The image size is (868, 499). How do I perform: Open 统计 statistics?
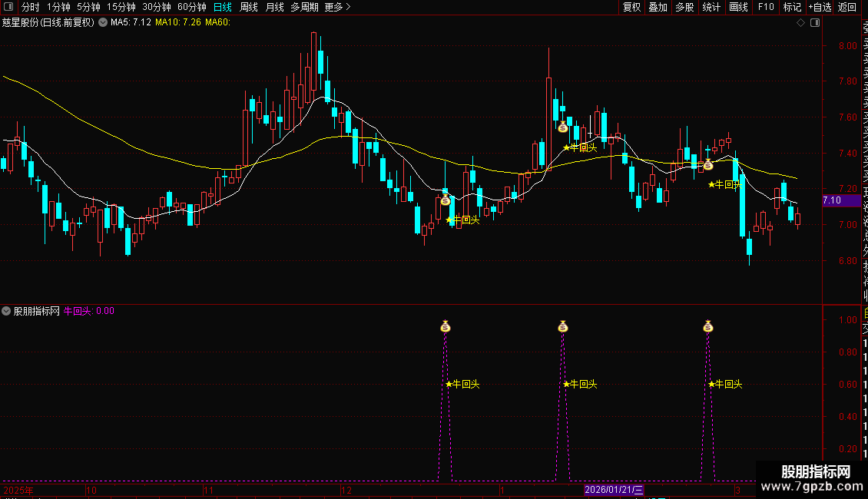[x=711, y=7]
